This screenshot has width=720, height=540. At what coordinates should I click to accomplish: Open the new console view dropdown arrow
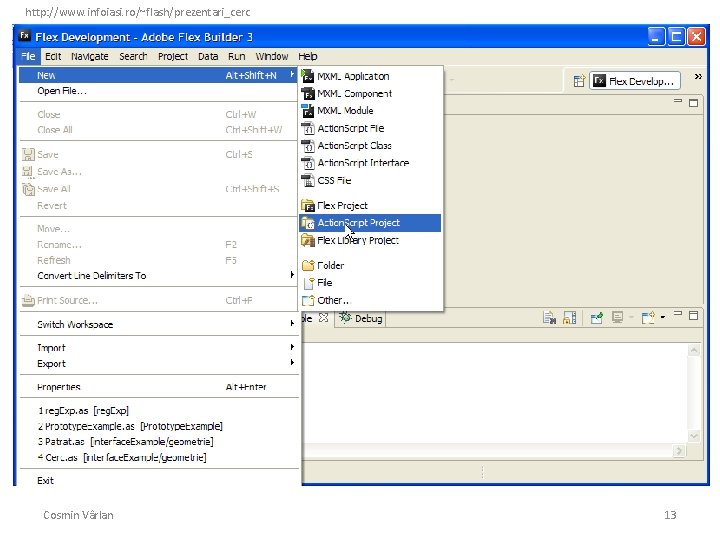click(663, 317)
